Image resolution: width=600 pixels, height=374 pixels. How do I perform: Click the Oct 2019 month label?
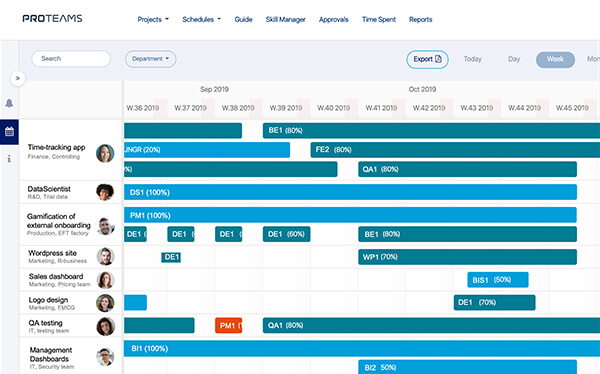422,89
